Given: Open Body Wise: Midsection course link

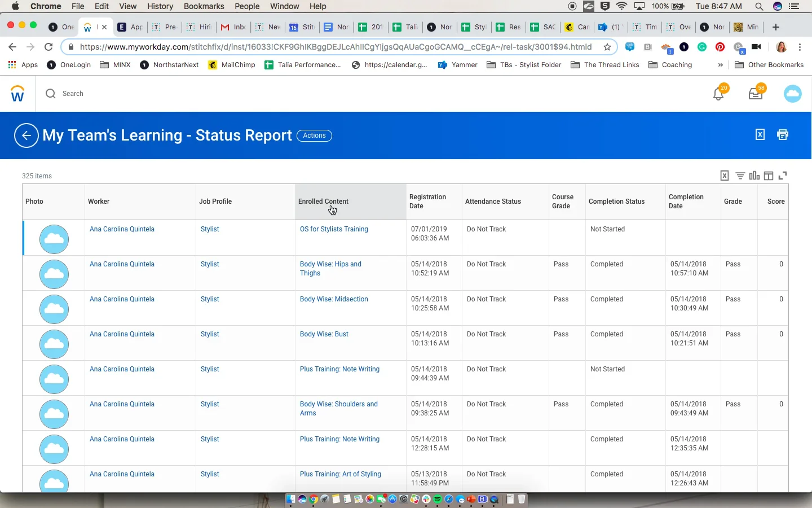Looking at the screenshot, I should tap(334, 299).
